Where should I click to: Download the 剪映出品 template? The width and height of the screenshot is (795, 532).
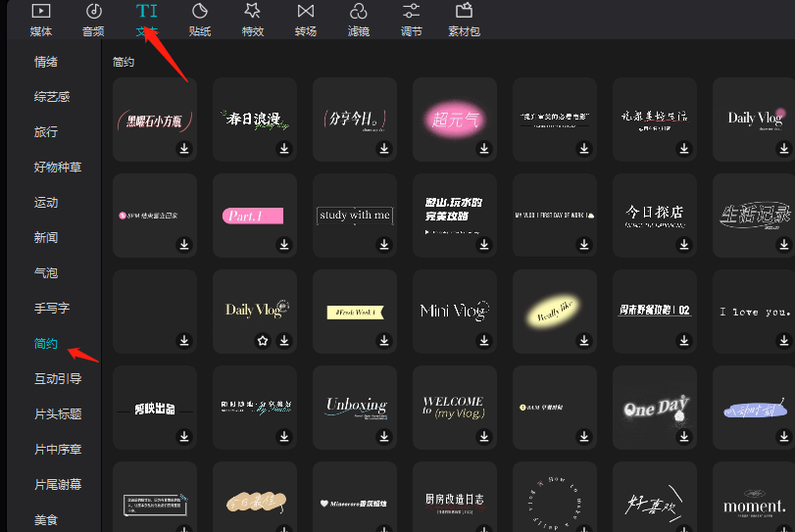pos(184,436)
